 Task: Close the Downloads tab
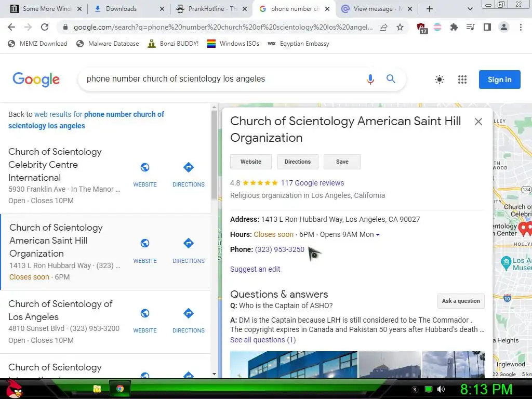click(x=162, y=9)
